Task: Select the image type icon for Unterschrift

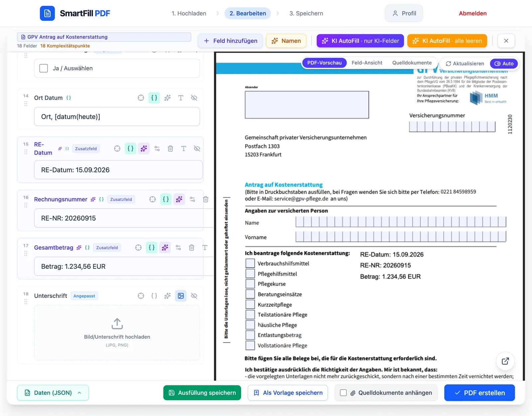Action: 181,296
